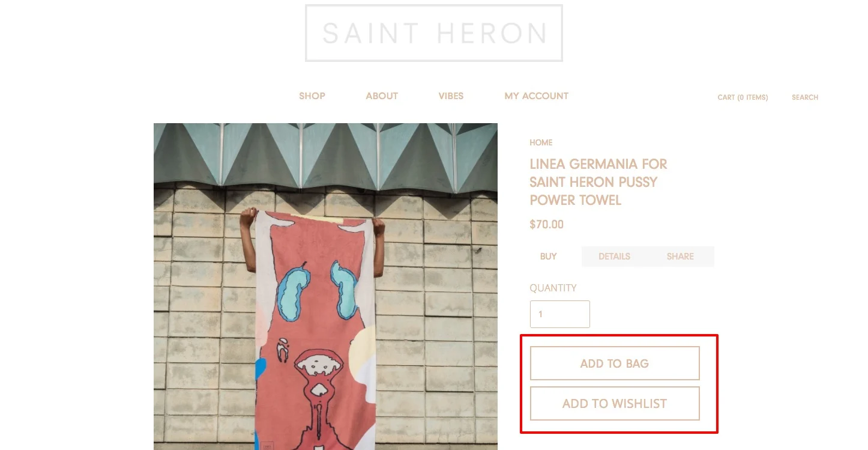Click the $70.00 price text
This screenshot has width=868, height=450.
[546, 225]
